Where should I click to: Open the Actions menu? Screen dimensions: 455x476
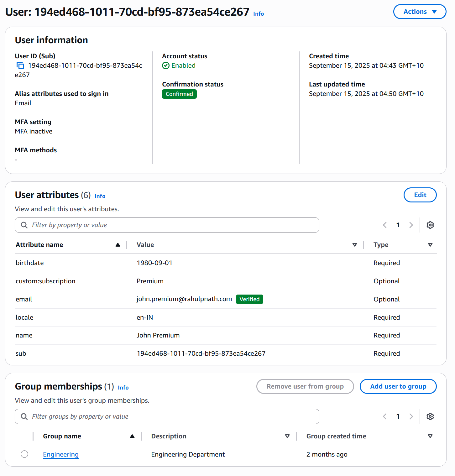click(x=420, y=12)
